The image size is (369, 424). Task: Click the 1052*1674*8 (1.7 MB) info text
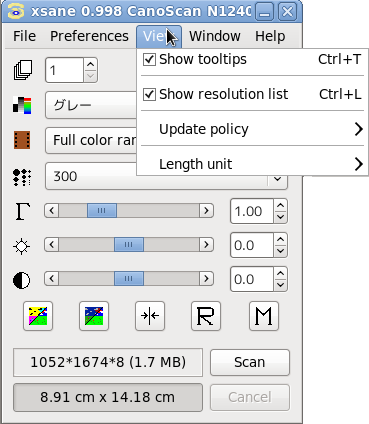[x=108, y=362]
